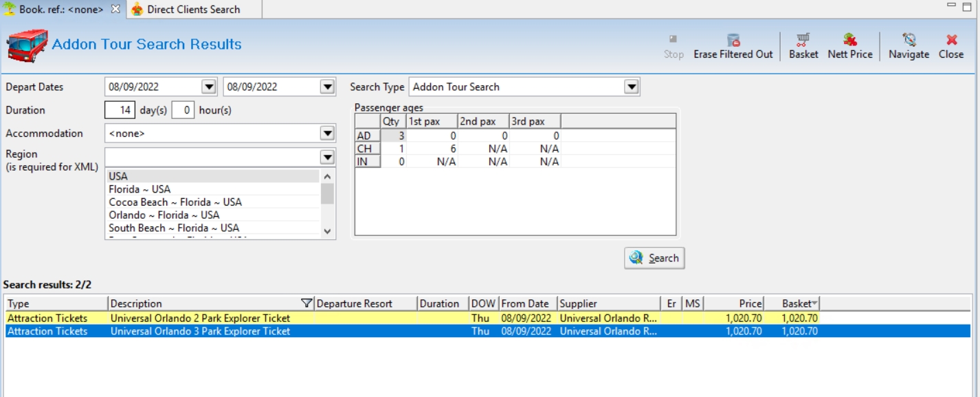Click the Nett Price icon
The width and height of the screenshot is (980, 397).
tap(850, 40)
